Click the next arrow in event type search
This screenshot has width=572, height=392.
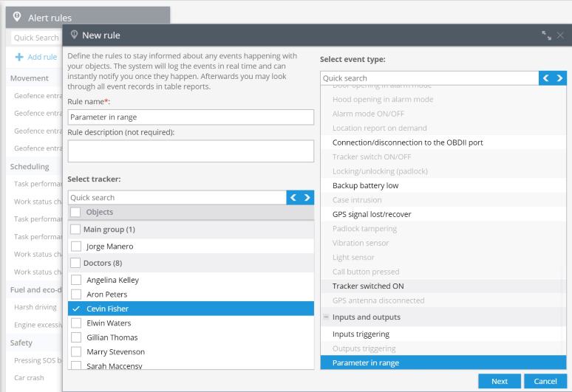[x=559, y=78]
